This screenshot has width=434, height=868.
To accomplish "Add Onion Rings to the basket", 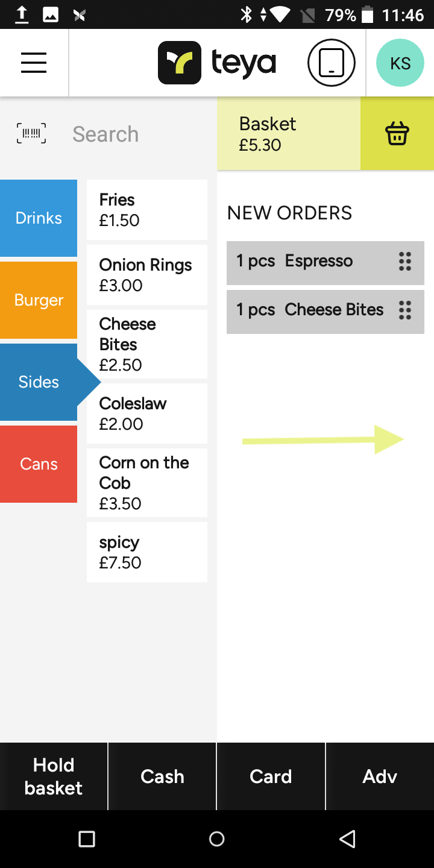I will [147, 275].
